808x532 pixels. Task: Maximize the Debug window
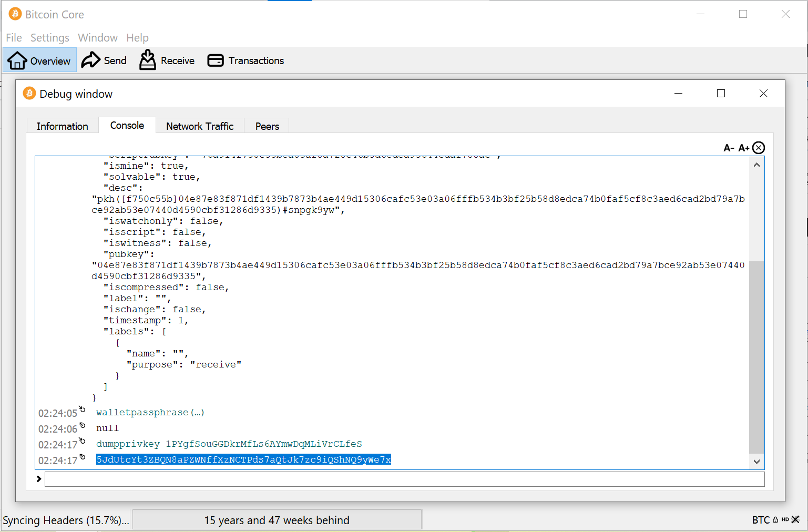click(721, 94)
